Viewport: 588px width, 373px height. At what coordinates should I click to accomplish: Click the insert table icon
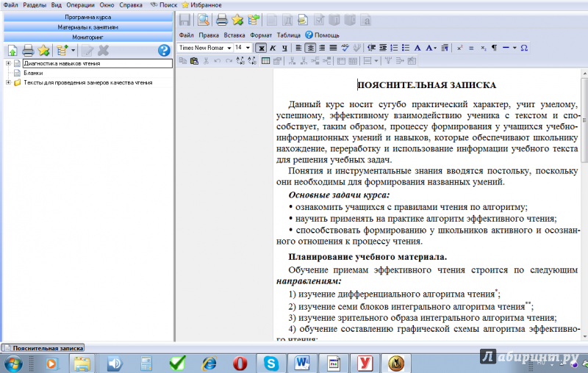point(266,61)
